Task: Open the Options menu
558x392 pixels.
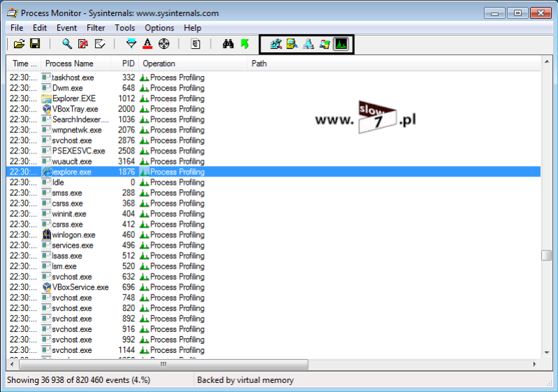Action: (159, 28)
